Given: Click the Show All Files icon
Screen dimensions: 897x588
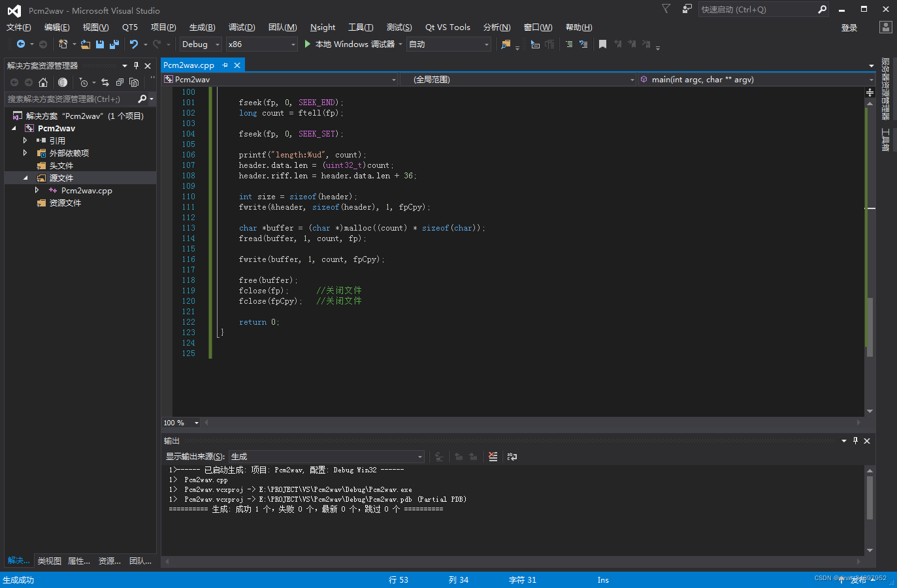Looking at the screenshot, I should pos(134,82).
